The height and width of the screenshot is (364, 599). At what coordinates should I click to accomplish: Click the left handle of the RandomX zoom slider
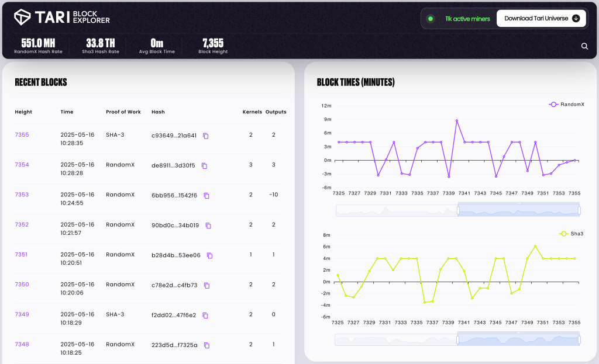tap(457, 209)
